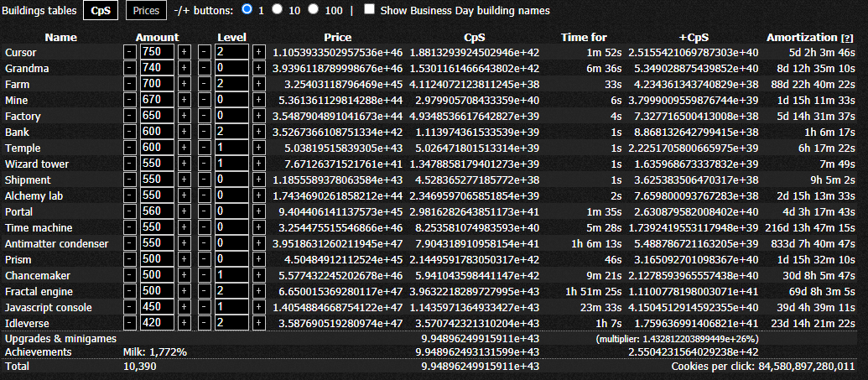Decrease Grandma level with minus button
This screenshot has height=380, width=868.
coord(205,69)
